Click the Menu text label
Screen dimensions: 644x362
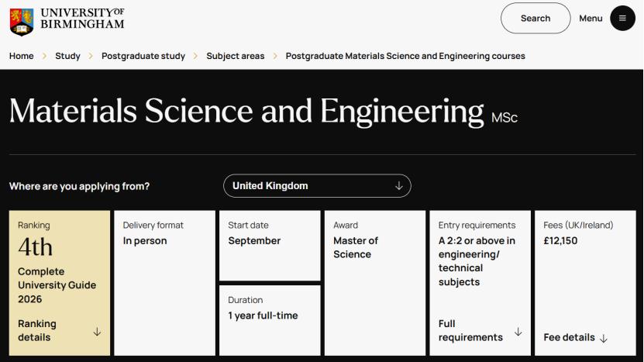click(591, 19)
